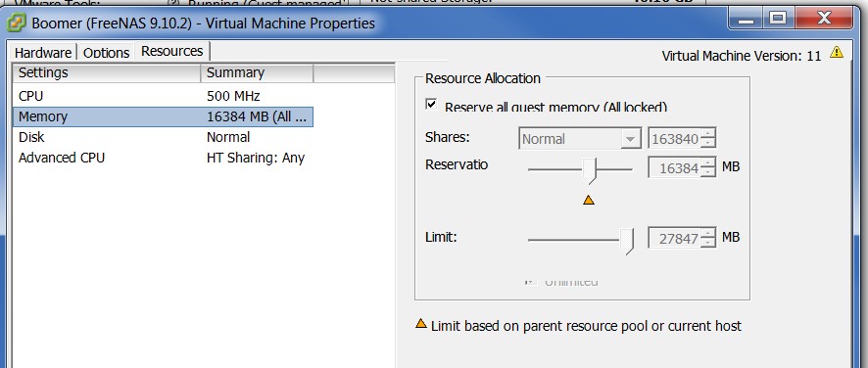Click the Limit value spinner arrows
This screenshot has height=368, width=868.
pos(708,238)
